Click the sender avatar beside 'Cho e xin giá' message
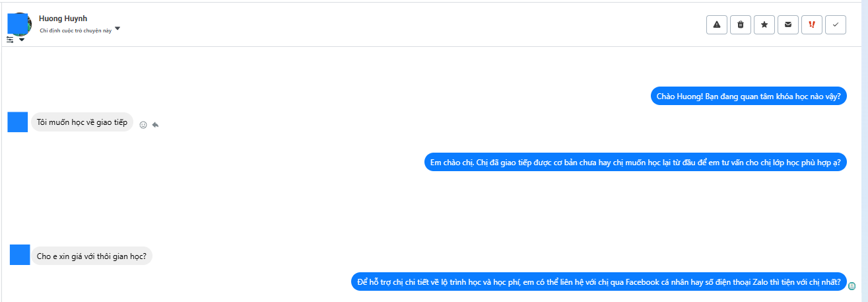 point(20,254)
